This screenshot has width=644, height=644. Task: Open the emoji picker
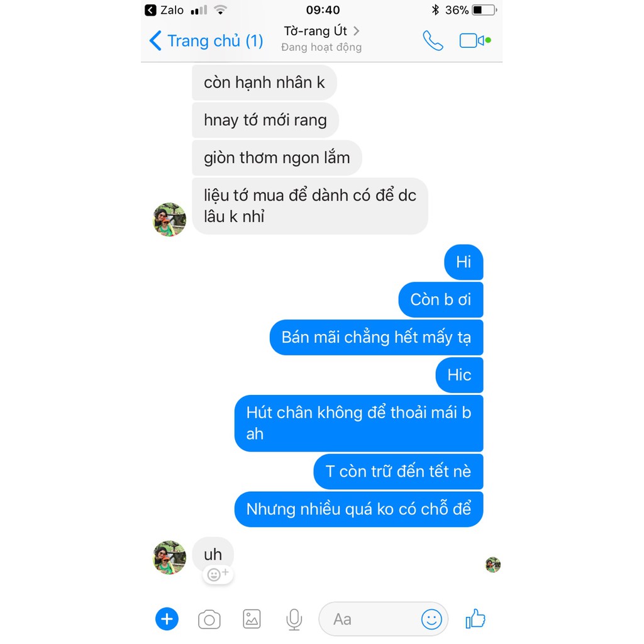[x=431, y=619]
